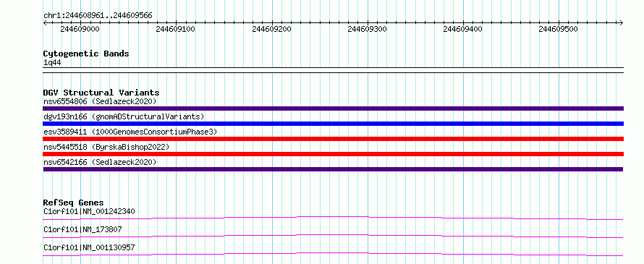The height and width of the screenshot is (264, 644).
Task: Click ruler position label 244609100
Action: click(x=175, y=29)
